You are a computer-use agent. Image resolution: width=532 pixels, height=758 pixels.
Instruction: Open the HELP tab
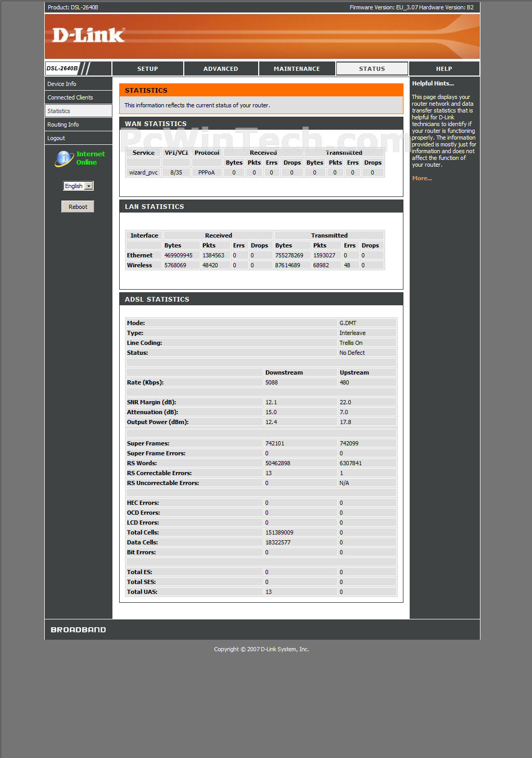click(444, 69)
